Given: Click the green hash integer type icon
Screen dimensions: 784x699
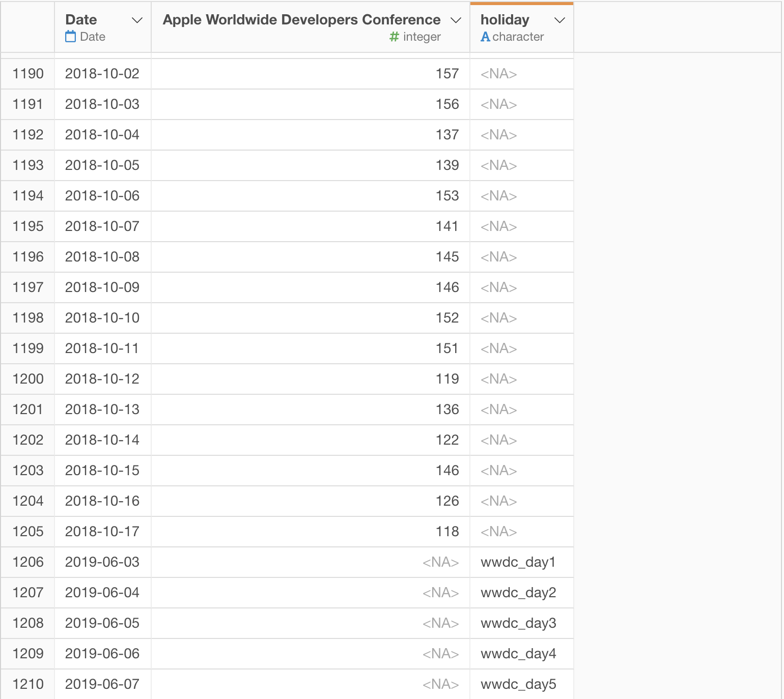Looking at the screenshot, I should pyautogui.click(x=394, y=37).
